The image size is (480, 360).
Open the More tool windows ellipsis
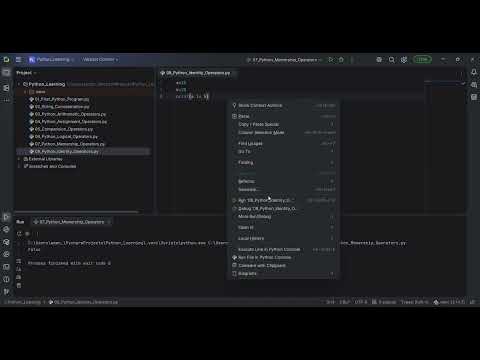6,100
